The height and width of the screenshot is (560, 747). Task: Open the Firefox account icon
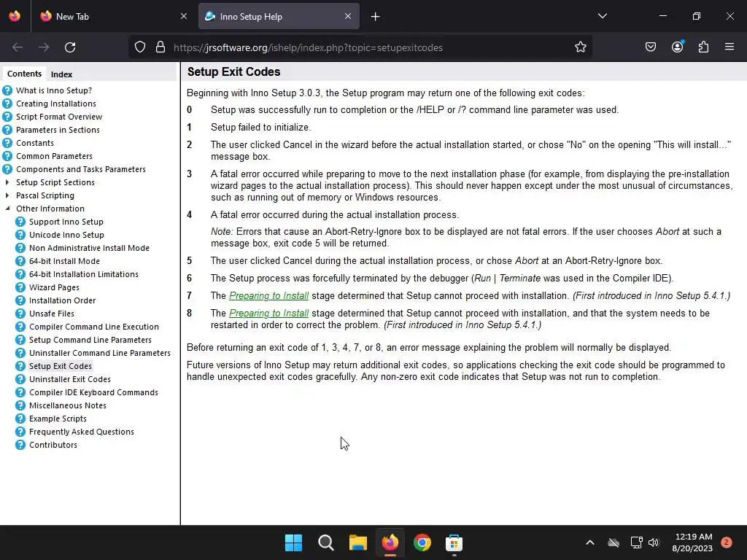(x=677, y=47)
